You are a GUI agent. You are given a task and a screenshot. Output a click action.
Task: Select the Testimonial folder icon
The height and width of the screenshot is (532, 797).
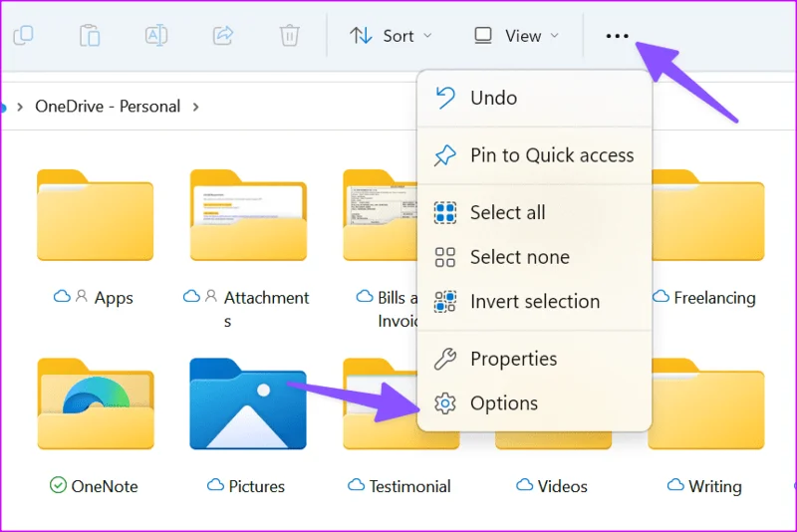(381, 403)
